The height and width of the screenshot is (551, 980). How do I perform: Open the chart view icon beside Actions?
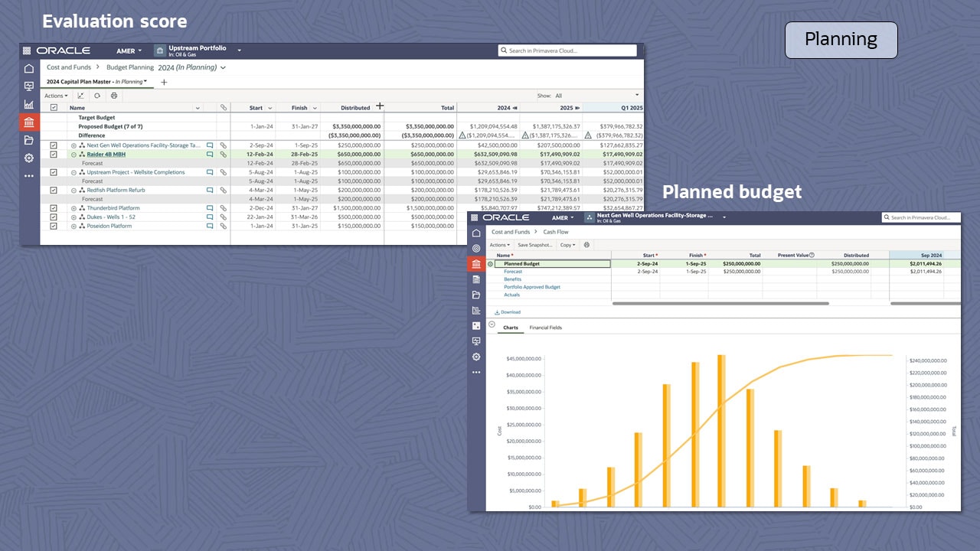point(81,96)
